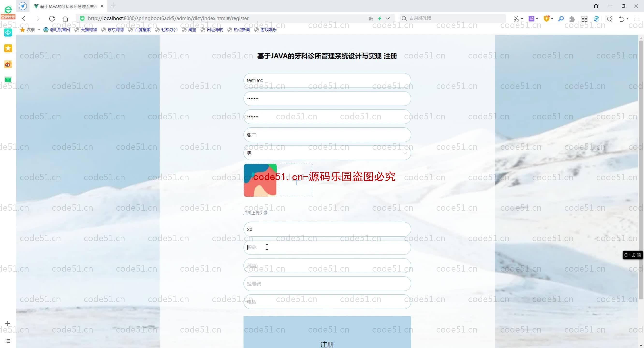Open the translate tool icon
644x348 pixels.
point(531,19)
